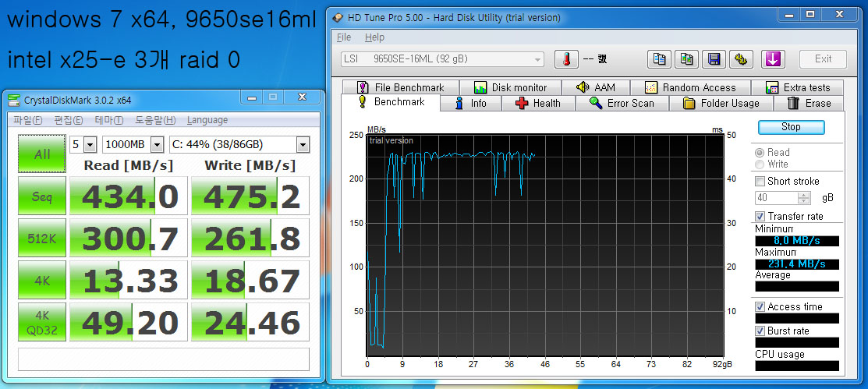868x389 pixels.
Task: Switch to the Random Access tab
Action: tap(690, 87)
